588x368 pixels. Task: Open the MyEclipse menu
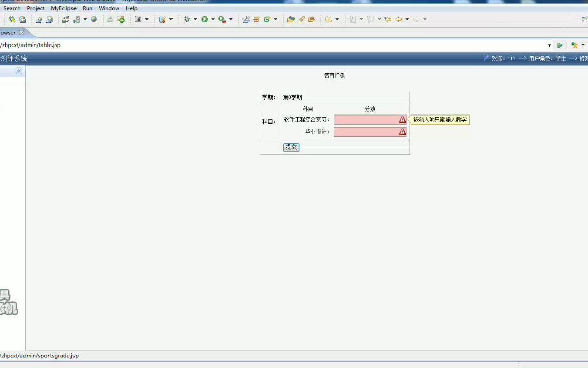[63, 8]
